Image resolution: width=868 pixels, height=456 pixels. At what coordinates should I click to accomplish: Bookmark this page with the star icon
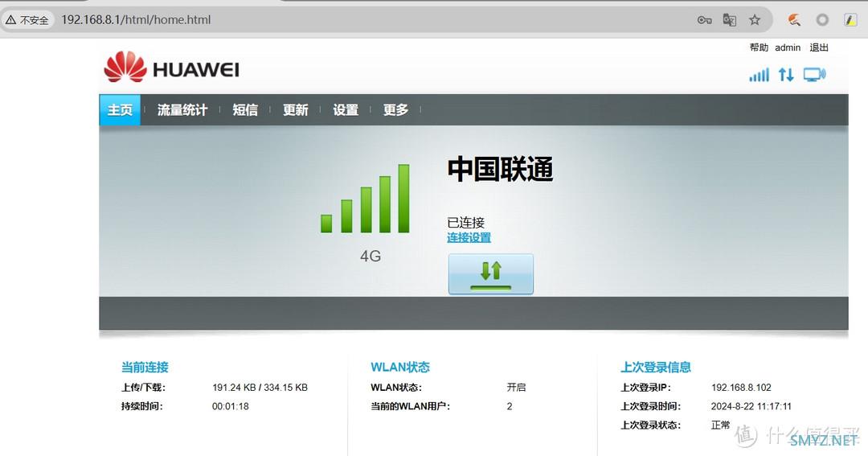click(755, 20)
